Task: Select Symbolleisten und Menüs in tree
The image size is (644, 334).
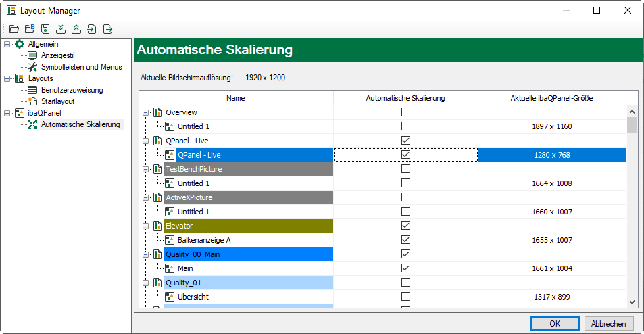Action: coord(81,67)
